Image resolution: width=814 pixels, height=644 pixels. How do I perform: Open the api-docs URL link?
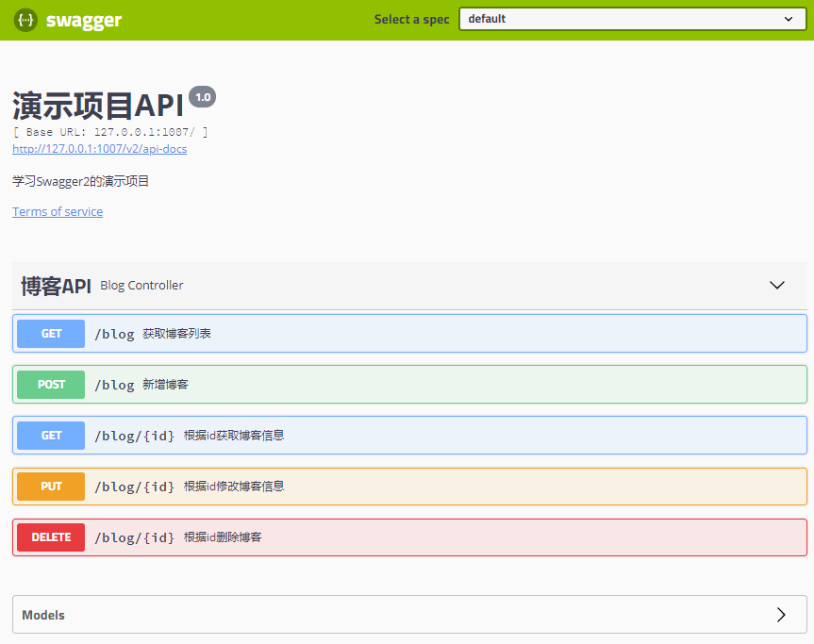tap(100, 149)
